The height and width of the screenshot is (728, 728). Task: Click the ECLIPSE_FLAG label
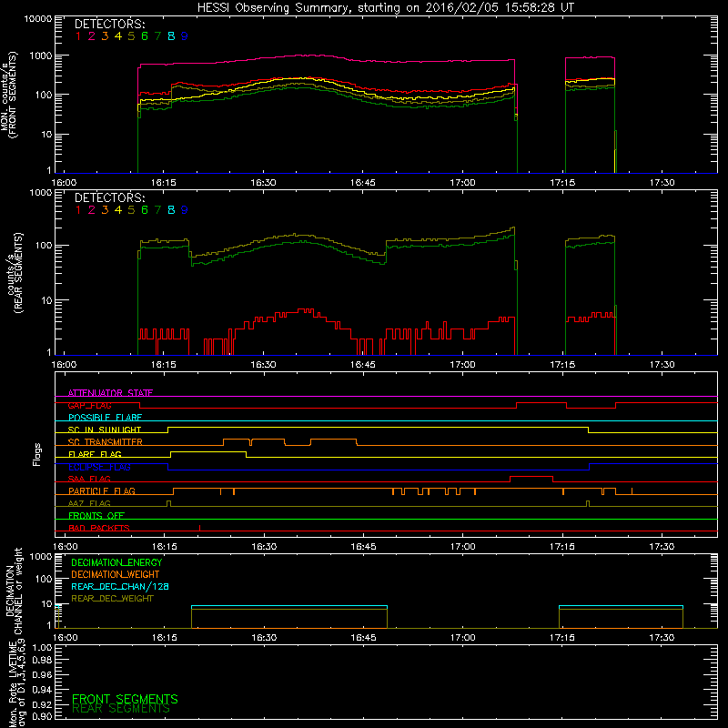tap(99, 467)
